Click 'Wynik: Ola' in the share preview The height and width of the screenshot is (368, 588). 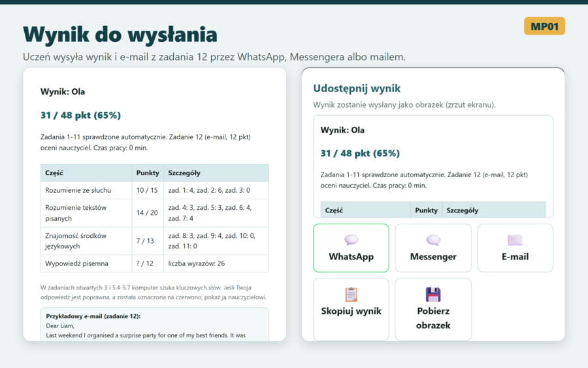point(342,130)
